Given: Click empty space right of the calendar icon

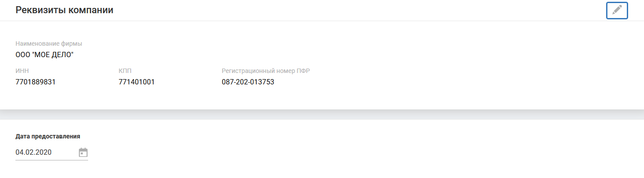Looking at the screenshot, I should click(x=352, y=153).
